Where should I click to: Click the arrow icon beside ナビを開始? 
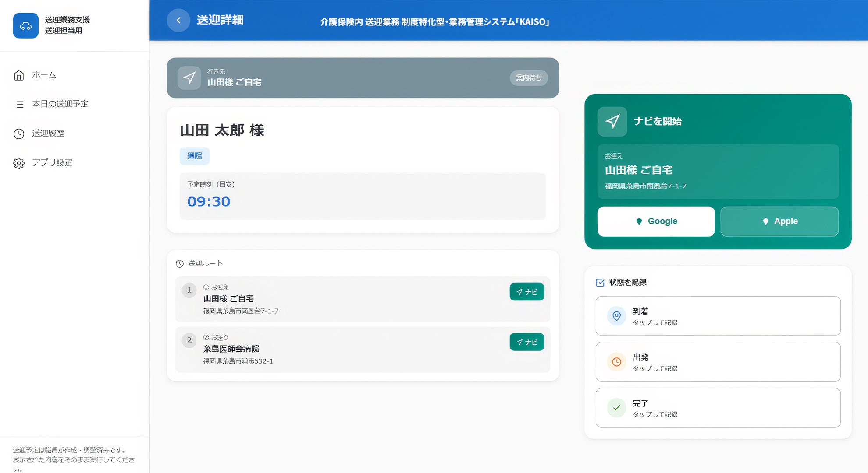[612, 121]
